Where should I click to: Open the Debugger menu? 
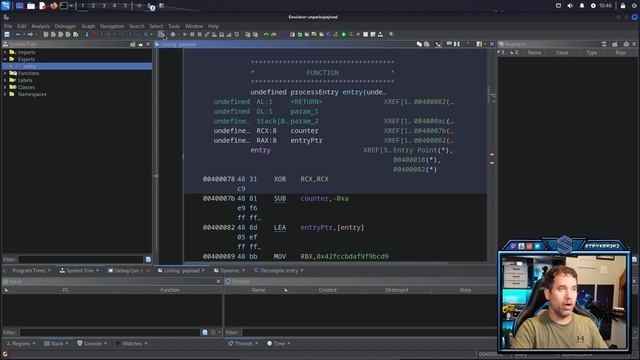tap(65, 26)
